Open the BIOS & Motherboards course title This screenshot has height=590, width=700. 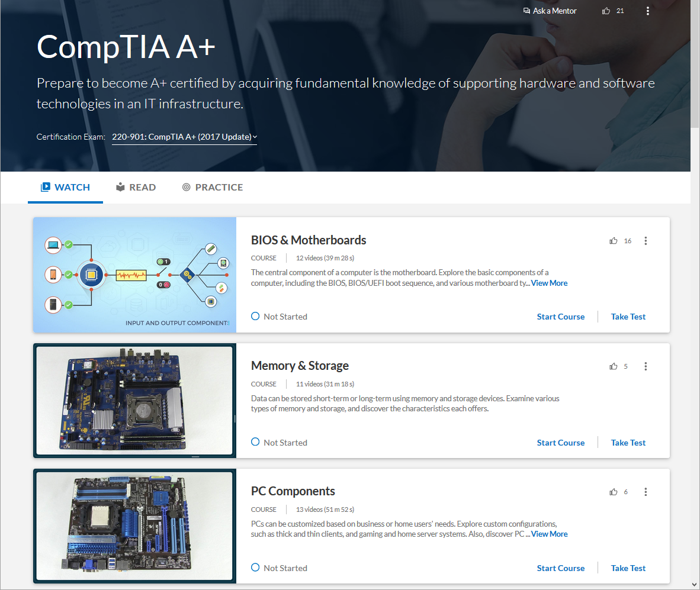(309, 240)
